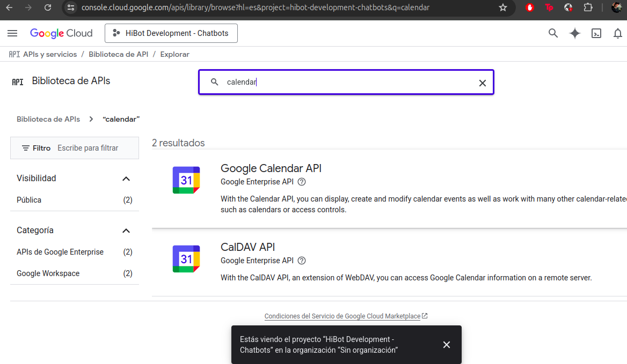
Task: Filter by Pública visibility
Action: (29, 200)
